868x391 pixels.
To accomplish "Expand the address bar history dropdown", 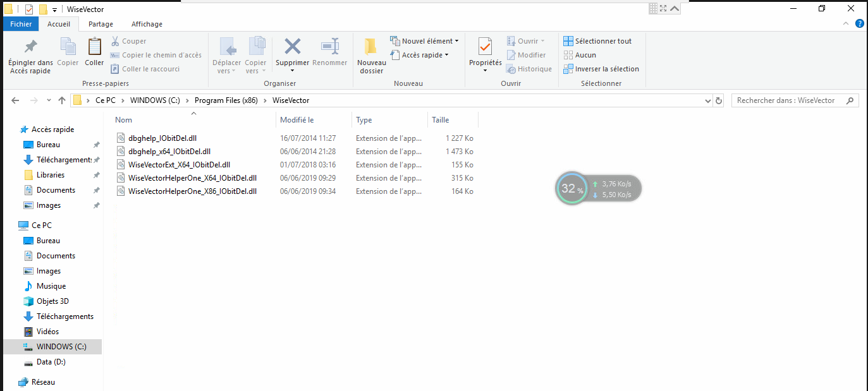I will click(x=707, y=100).
